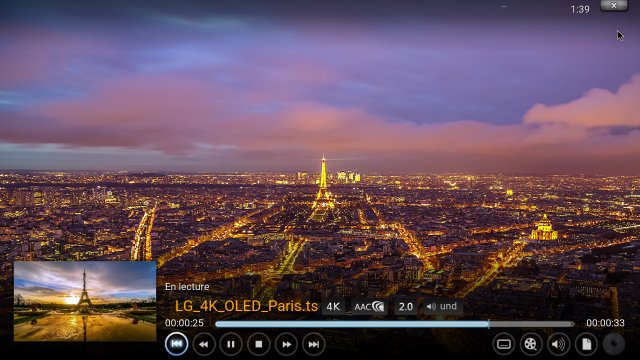Pause the playing video
The height and width of the screenshot is (360, 640).
231,344
